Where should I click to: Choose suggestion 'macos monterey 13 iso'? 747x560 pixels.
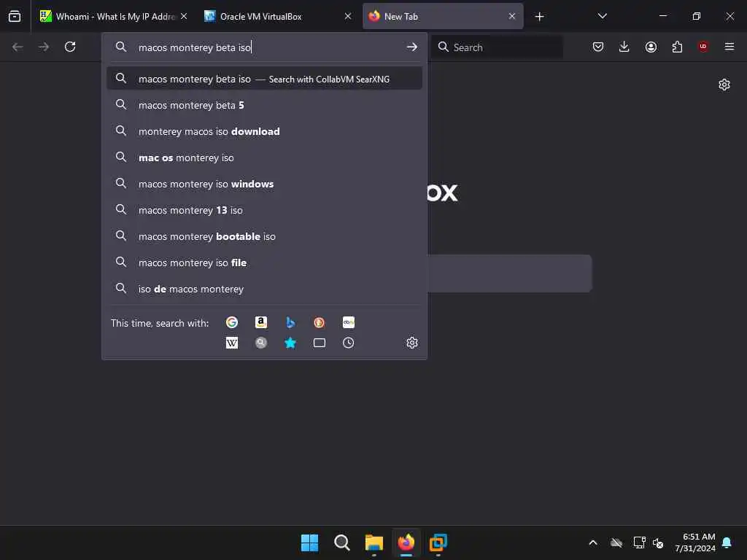[x=264, y=210]
